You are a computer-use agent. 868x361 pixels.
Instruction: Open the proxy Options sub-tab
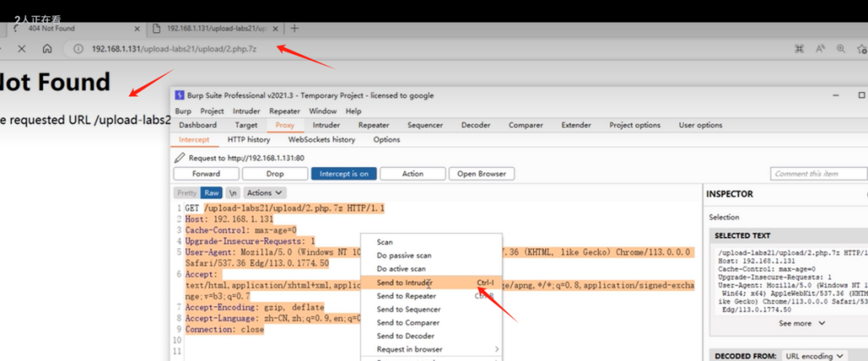pos(387,140)
